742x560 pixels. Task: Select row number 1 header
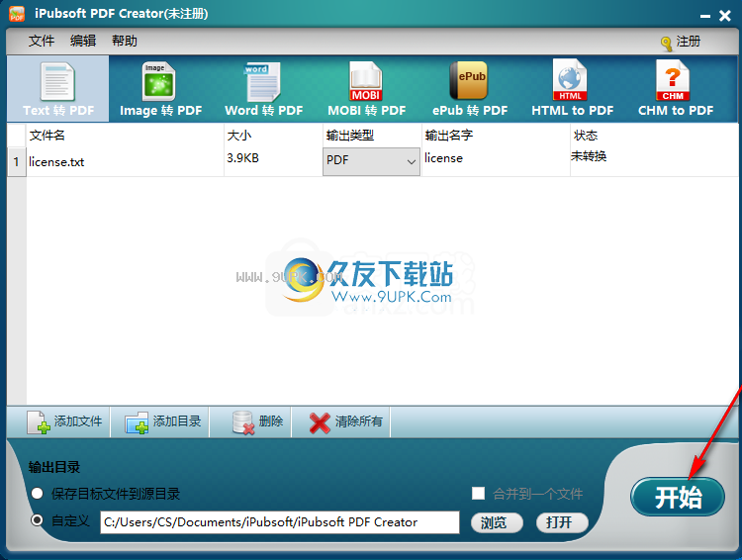17,161
